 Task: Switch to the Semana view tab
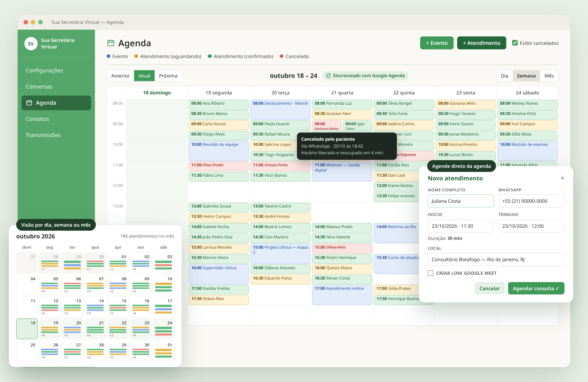click(x=526, y=76)
